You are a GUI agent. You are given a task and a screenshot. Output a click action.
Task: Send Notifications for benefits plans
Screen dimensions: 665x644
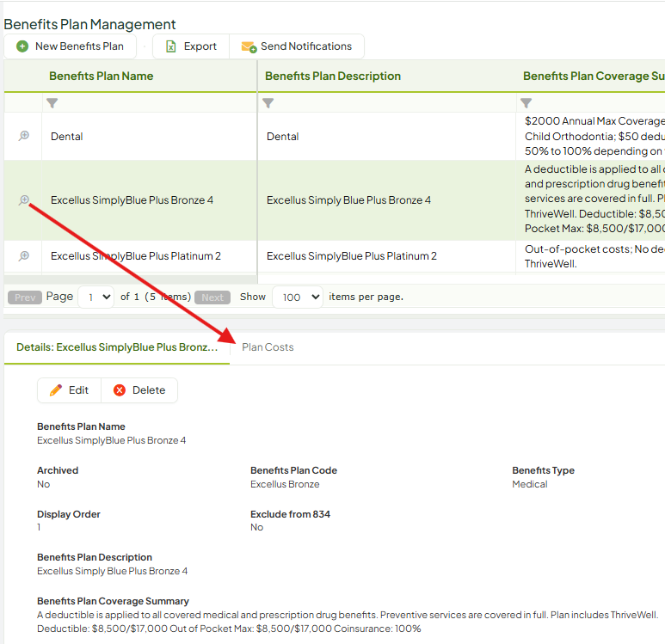tap(297, 46)
